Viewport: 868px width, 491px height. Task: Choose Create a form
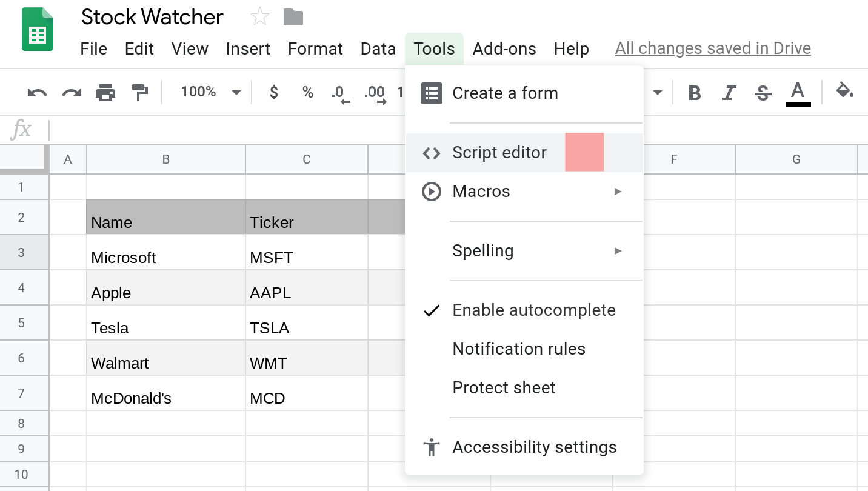(524, 93)
